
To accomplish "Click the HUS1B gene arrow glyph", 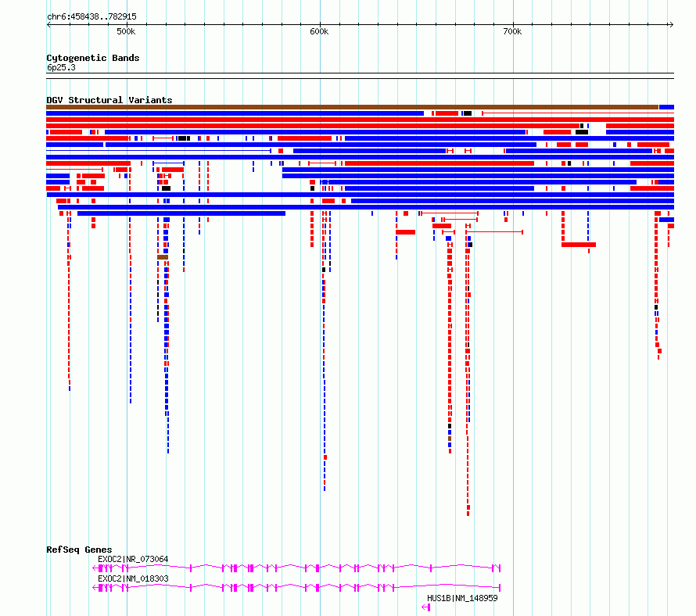I will click(x=426, y=607).
